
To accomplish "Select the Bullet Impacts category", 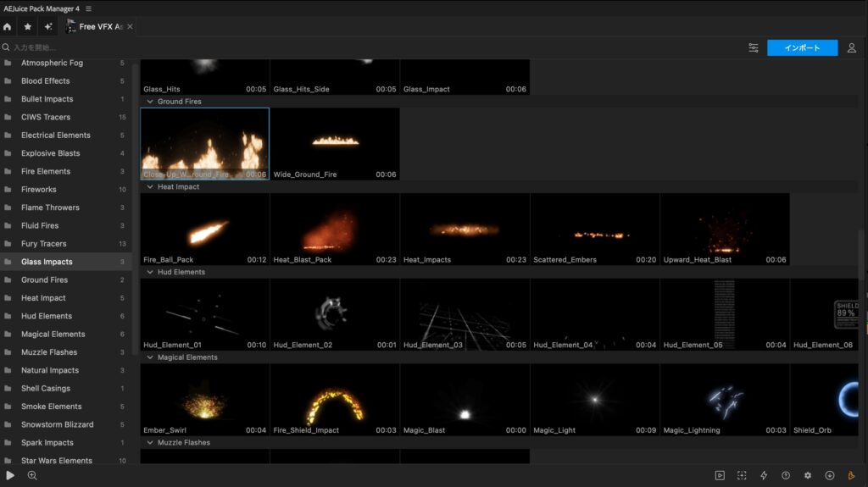I will tap(65, 99).
